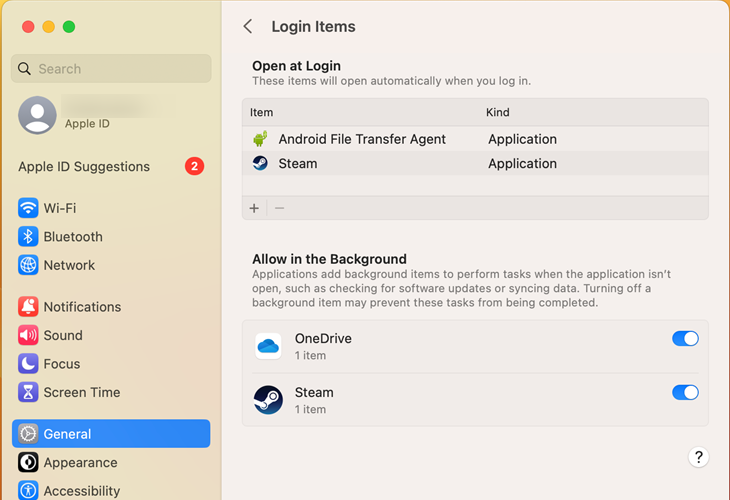Select General in the sidebar
The image size is (730, 500).
click(x=111, y=434)
